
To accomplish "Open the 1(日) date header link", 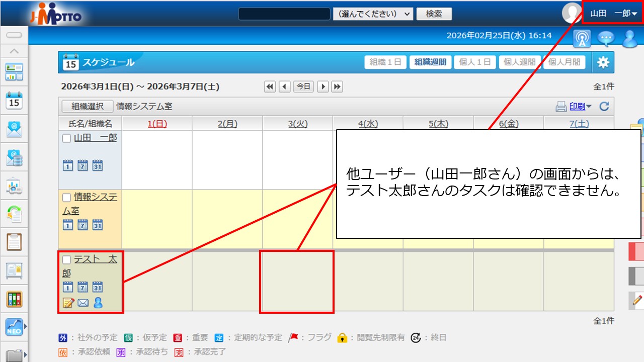I will click(157, 124).
